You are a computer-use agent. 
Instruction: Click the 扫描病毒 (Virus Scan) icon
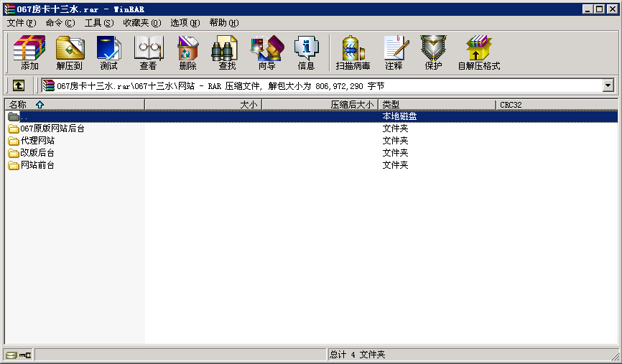point(353,52)
